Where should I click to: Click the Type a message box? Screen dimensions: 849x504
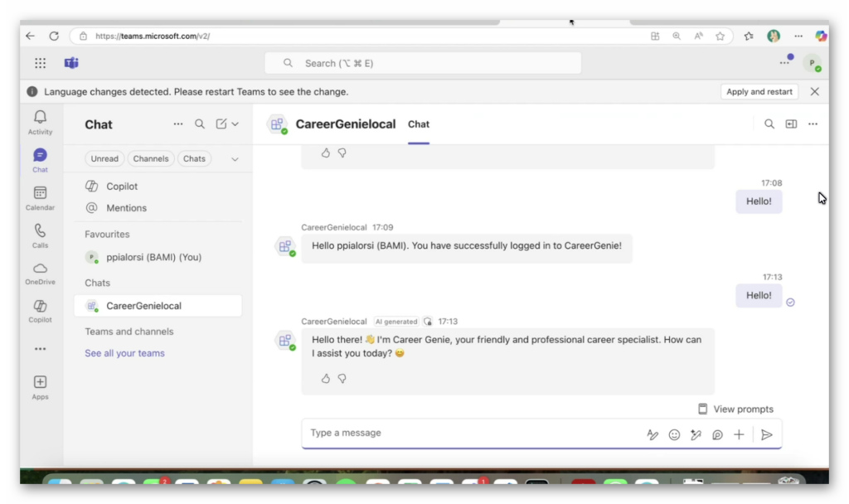coord(471,433)
